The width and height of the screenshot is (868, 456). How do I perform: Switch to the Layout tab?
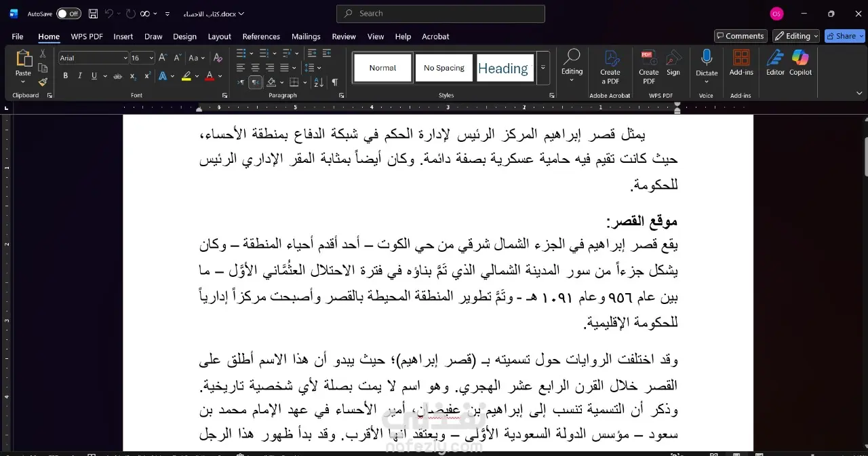click(x=219, y=37)
